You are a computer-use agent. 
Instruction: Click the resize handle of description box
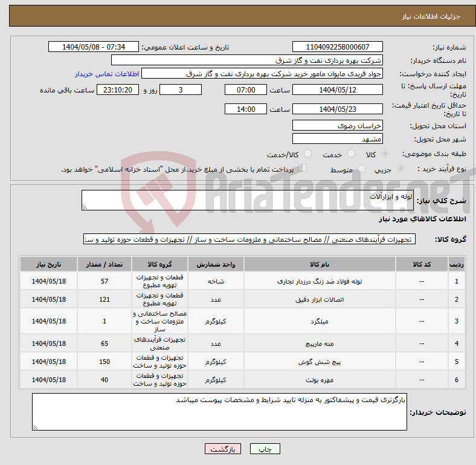pyautogui.click(x=85, y=207)
